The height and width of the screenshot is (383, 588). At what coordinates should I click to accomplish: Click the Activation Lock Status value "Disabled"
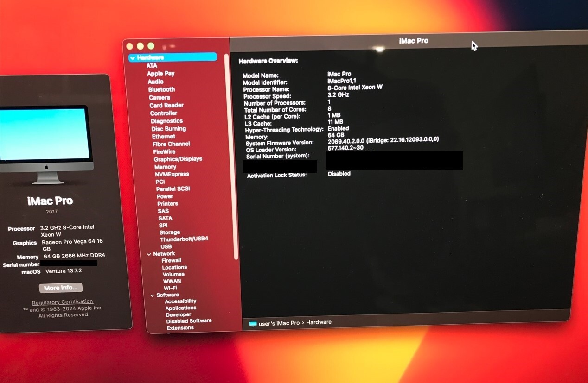(x=339, y=174)
